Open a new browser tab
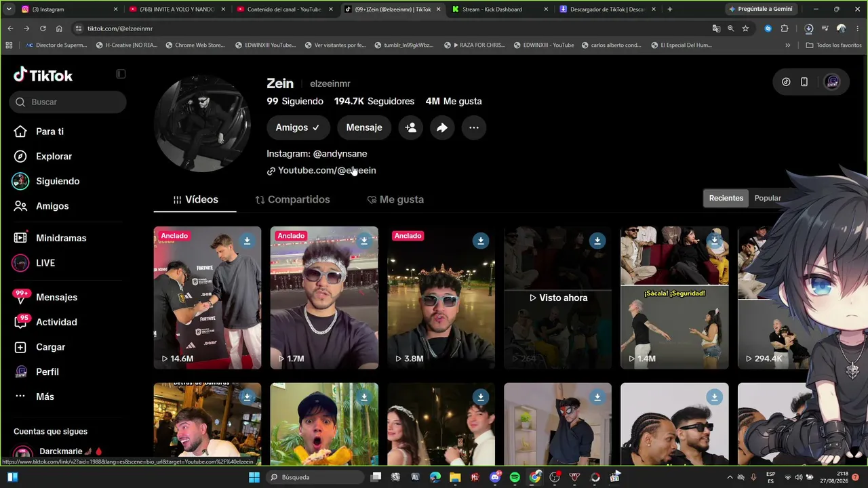 click(x=670, y=9)
